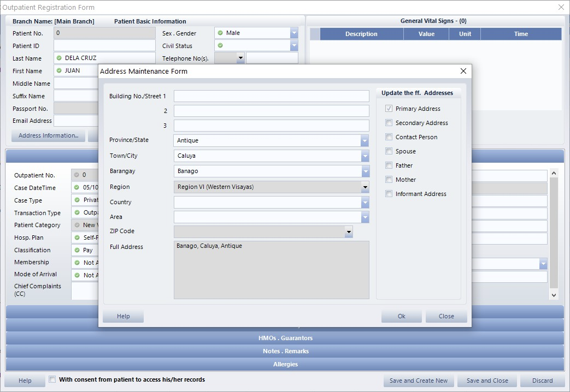Screen dimensions: 570x392
Task: Open the ZIP Code dropdown
Action: 349,232
